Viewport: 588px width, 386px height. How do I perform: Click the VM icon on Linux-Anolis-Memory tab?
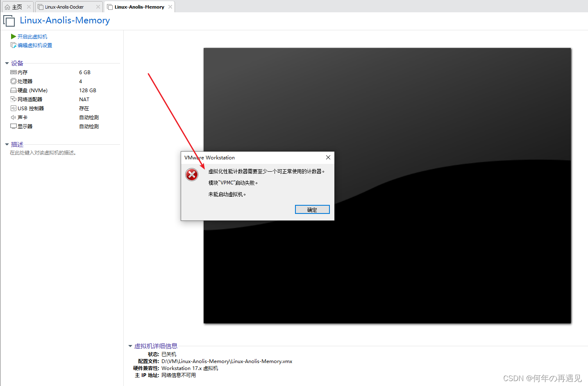pos(110,7)
